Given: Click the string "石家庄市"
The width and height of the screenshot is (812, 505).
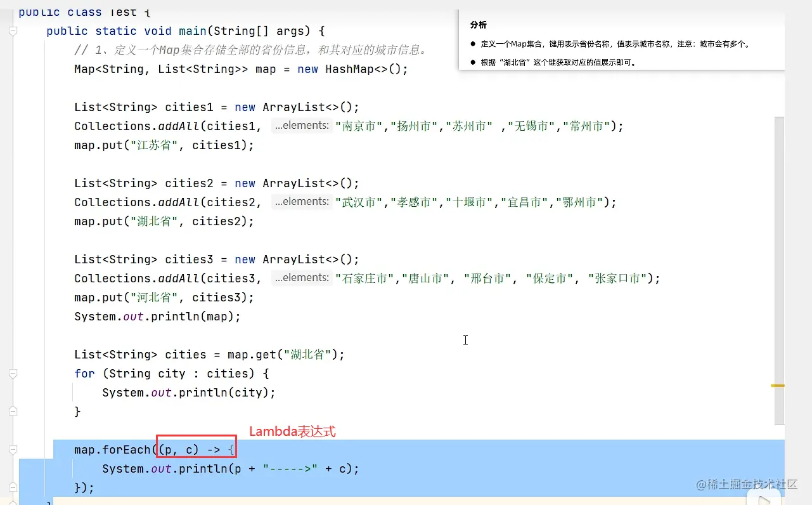Looking at the screenshot, I should coord(366,278).
